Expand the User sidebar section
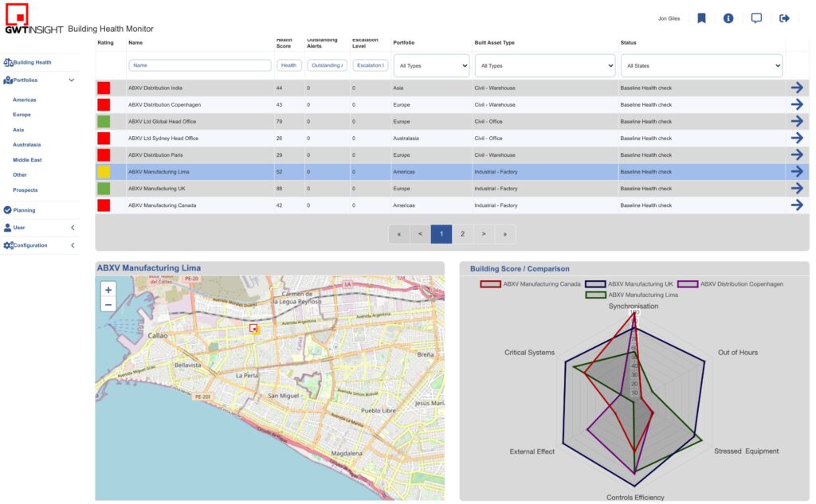 (73, 227)
